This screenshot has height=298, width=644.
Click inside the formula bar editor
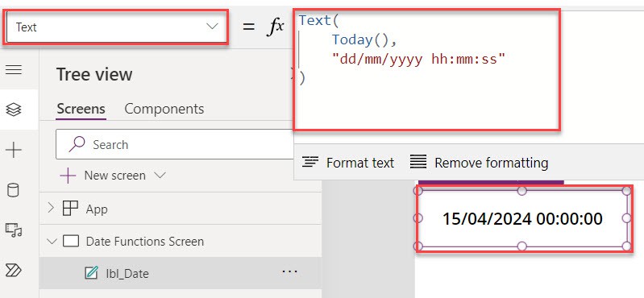426,70
